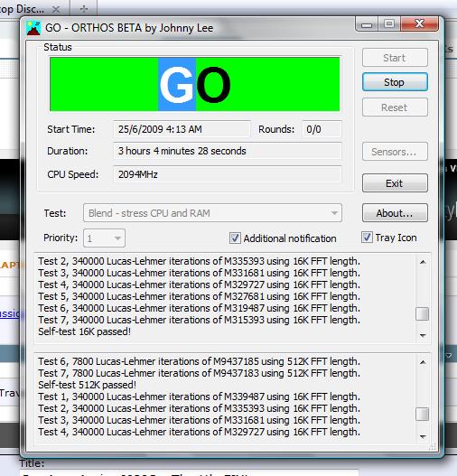Click the lower log scroll-down arrow
Image resolution: width=457 pixels, height=476 pixels.
[423, 436]
